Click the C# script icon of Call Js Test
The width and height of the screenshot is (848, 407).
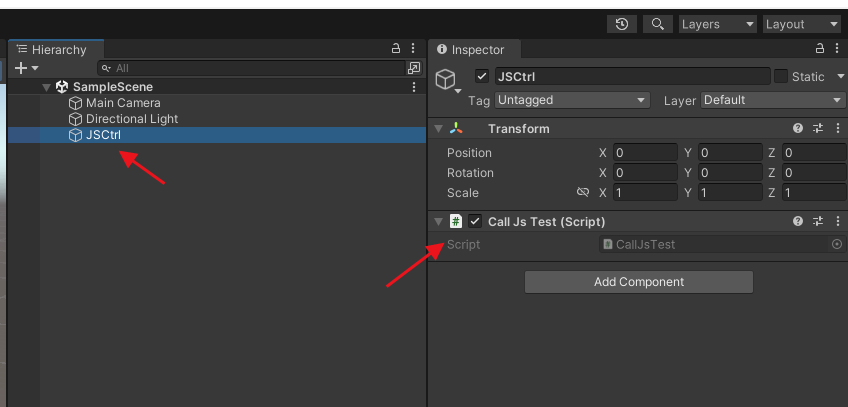pos(456,221)
